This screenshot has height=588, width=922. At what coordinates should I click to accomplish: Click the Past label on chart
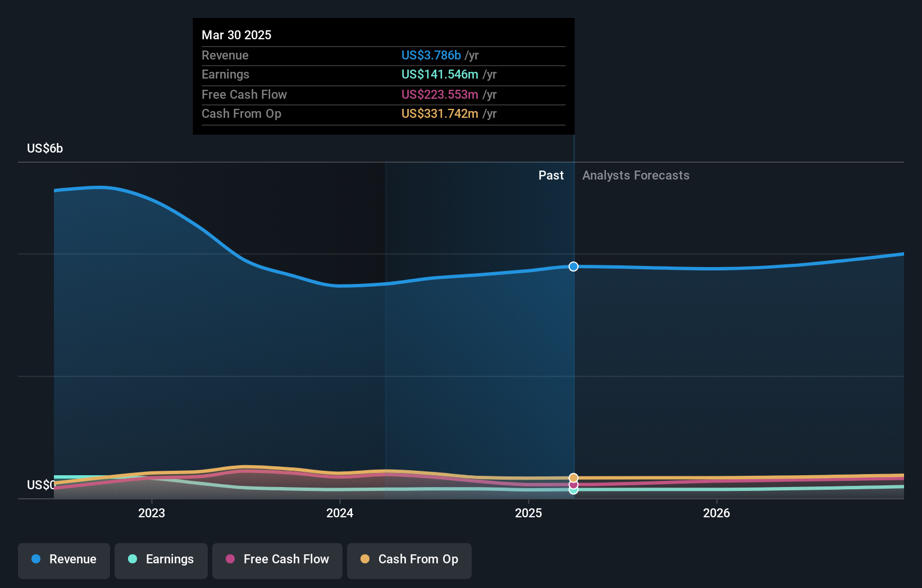551,176
